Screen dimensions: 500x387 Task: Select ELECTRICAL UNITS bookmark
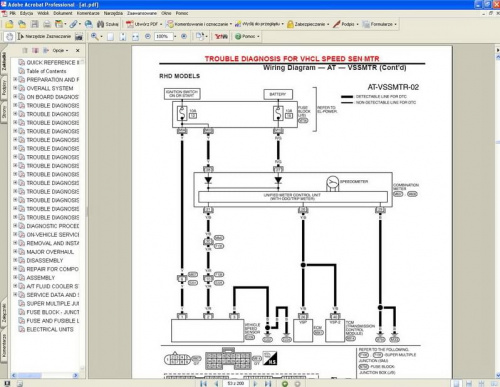point(50,329)
